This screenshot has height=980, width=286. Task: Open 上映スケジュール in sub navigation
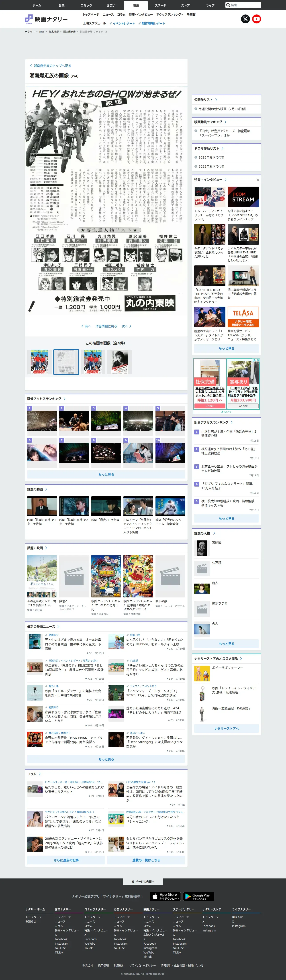94,23
